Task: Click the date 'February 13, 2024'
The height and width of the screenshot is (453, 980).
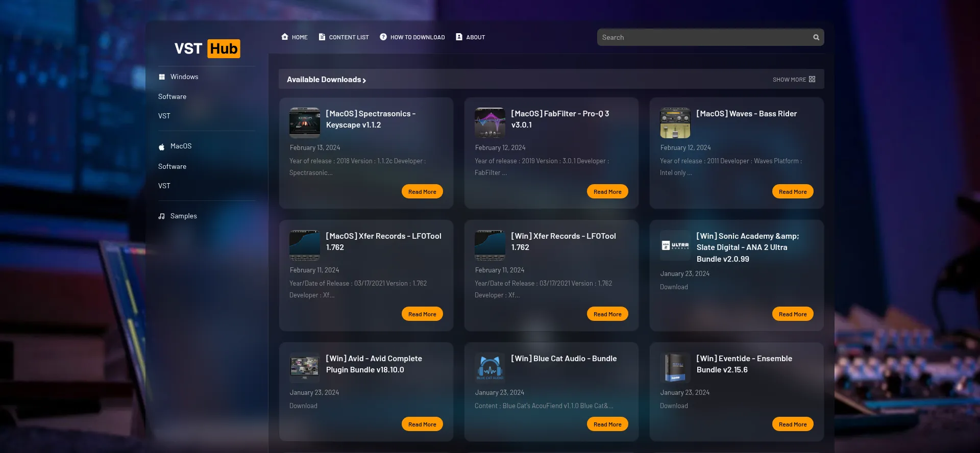Action: (315, 148)
